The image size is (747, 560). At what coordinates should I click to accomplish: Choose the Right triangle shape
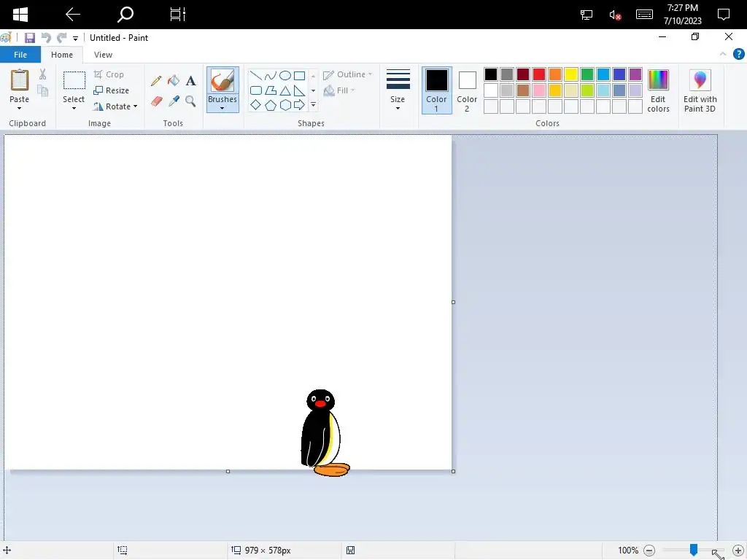299,90
